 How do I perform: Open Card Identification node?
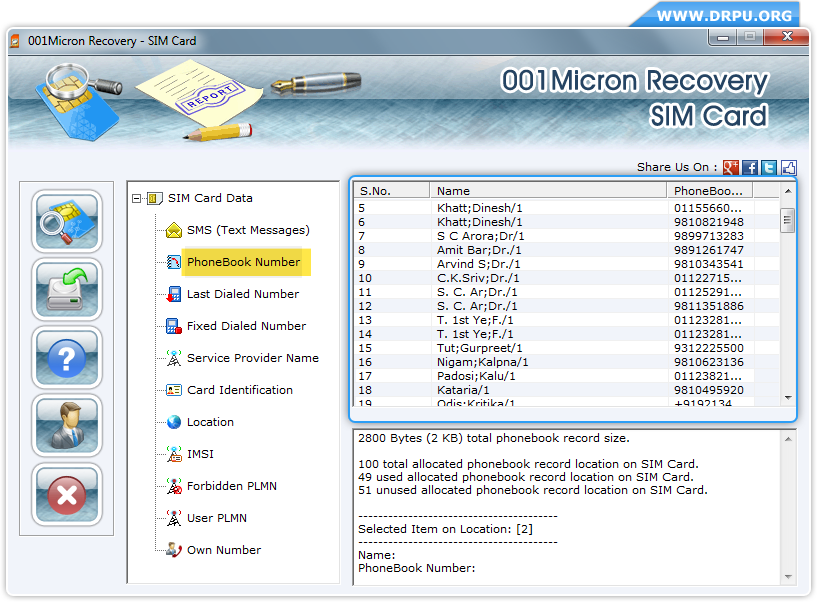click(x=240, y=390)
